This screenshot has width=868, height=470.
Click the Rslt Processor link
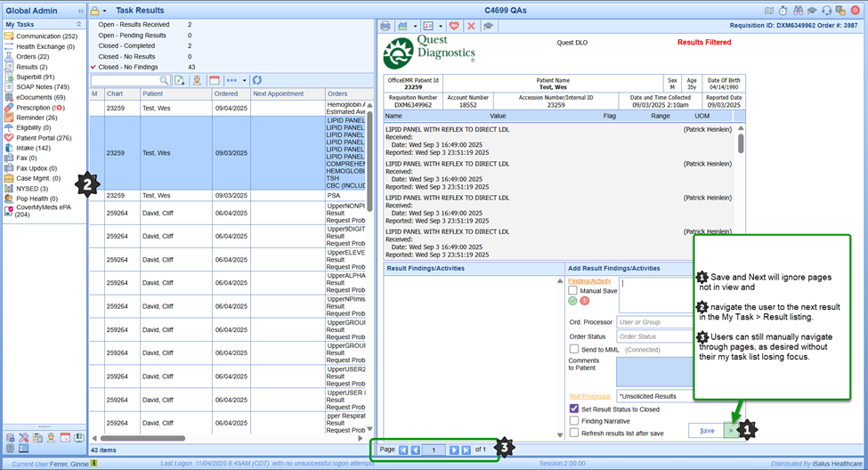tap(590, 396)
